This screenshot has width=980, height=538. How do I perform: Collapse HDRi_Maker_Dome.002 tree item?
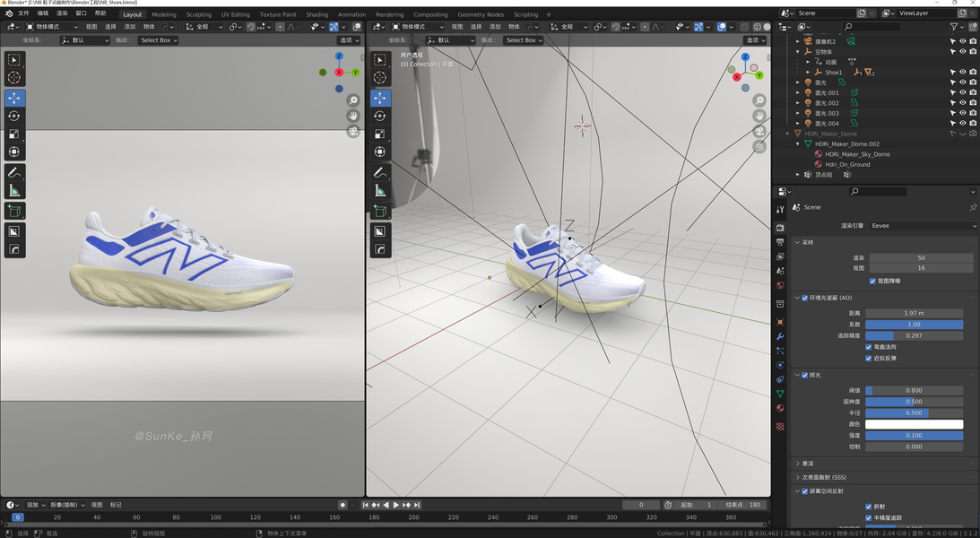(797, 144)
